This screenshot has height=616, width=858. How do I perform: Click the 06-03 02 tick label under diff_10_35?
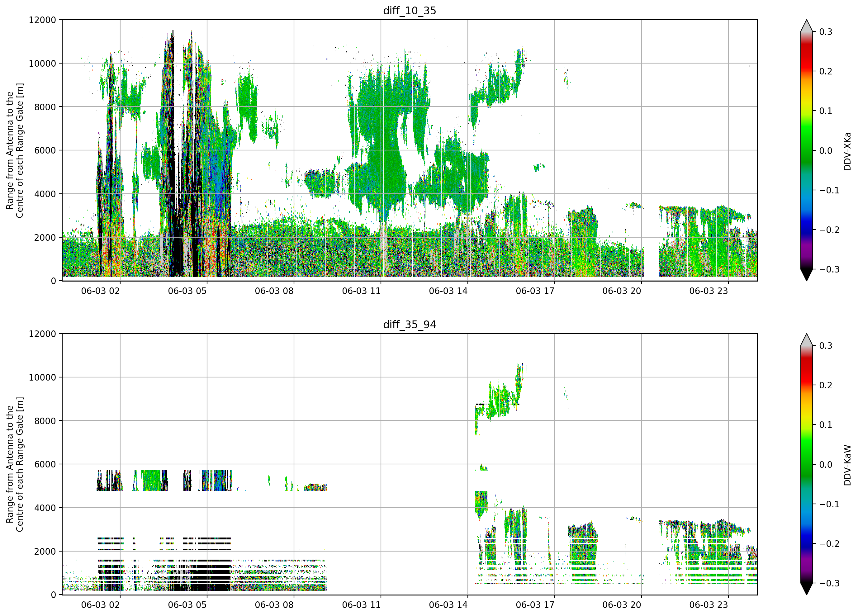(100, 291)
